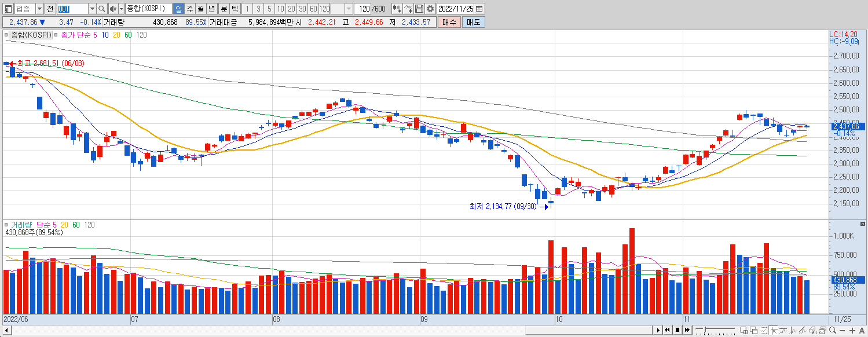This screenshot has width=868, height=337.
Task: Select the 틱 tick period tab
Action: pos(234,9)
